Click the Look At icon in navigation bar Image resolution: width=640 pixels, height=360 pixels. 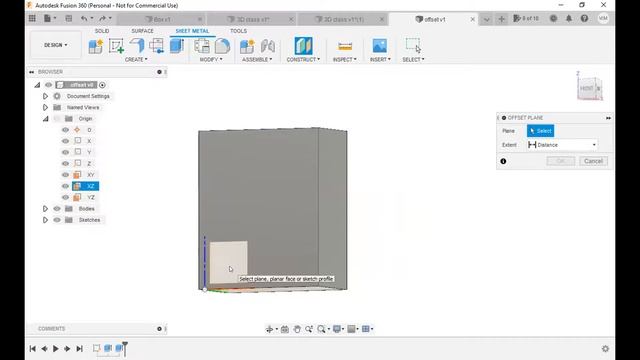click(285, 329)
